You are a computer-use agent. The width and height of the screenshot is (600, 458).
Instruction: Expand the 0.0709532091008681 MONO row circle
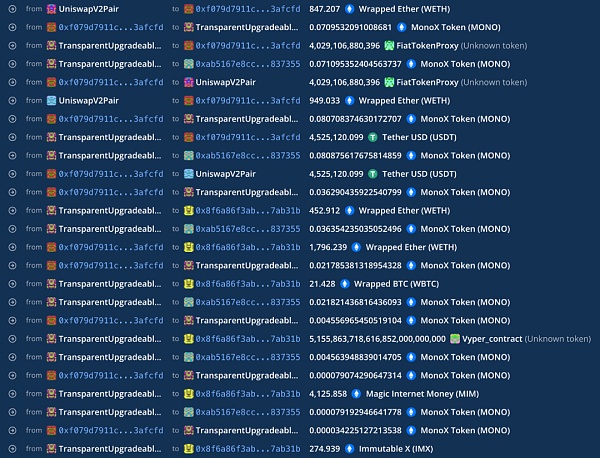pyautogui.click(x=12, y=27)
